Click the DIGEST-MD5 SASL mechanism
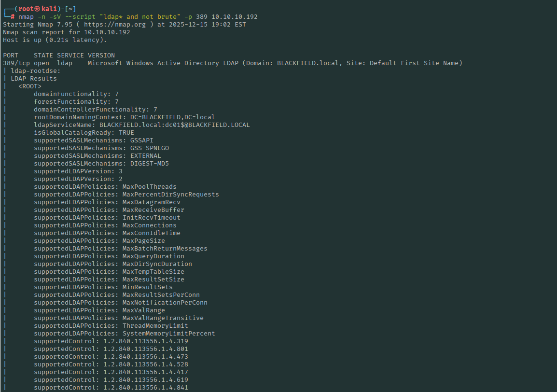This screenshot has width=557, height=392. point(149,163)
